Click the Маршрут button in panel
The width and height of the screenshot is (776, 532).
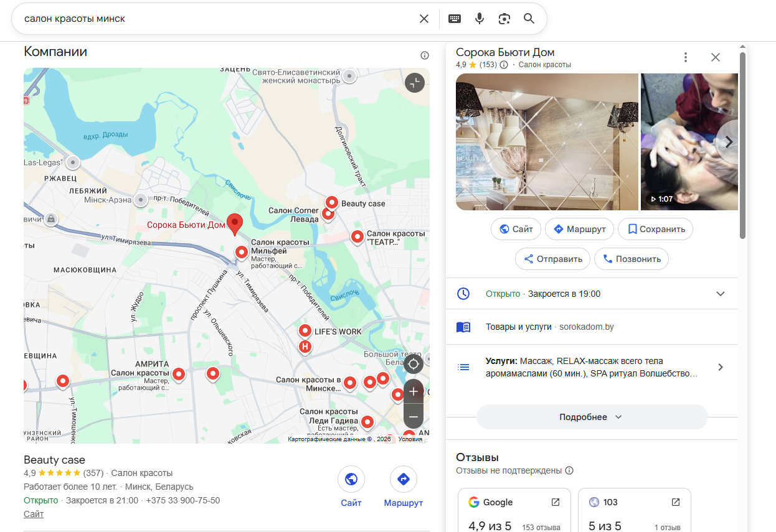(x=579, y=229)
